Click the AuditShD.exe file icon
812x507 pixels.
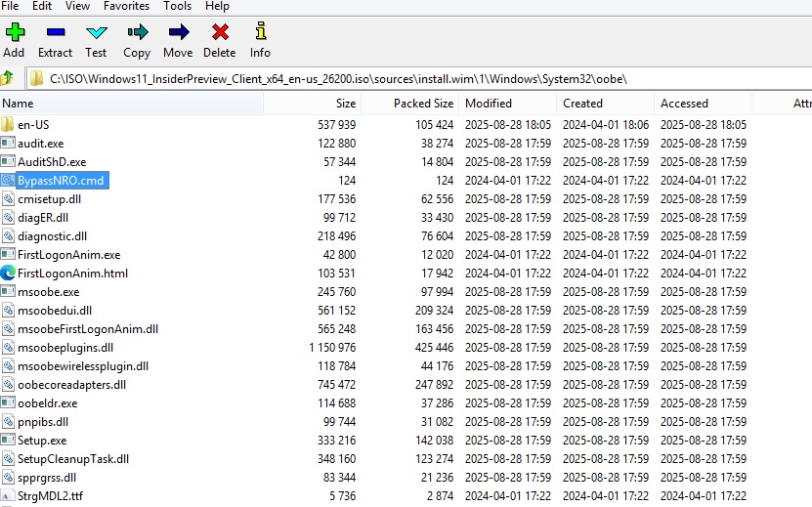(x=8, y=161)
